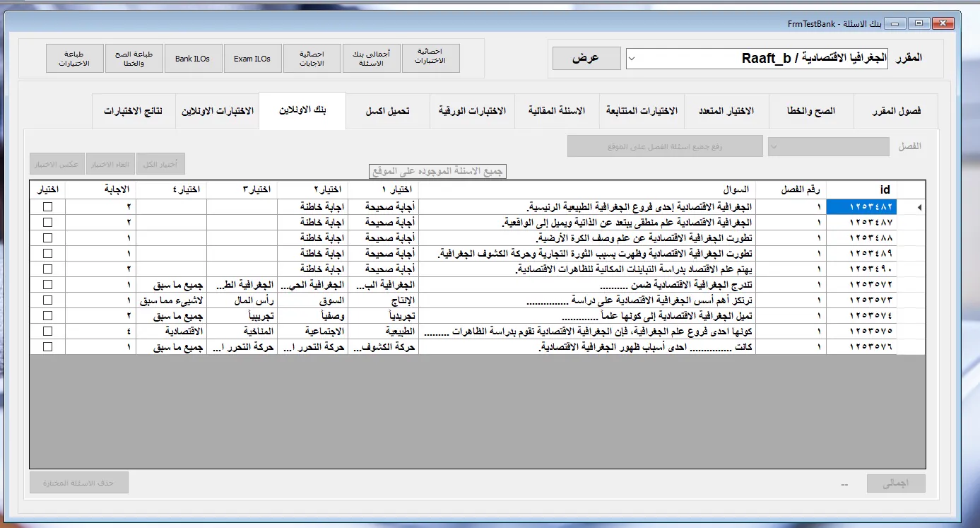Screen dimensions: 980x528
Task: Click the اختيار٤ column header
Action: coord(171,189)
